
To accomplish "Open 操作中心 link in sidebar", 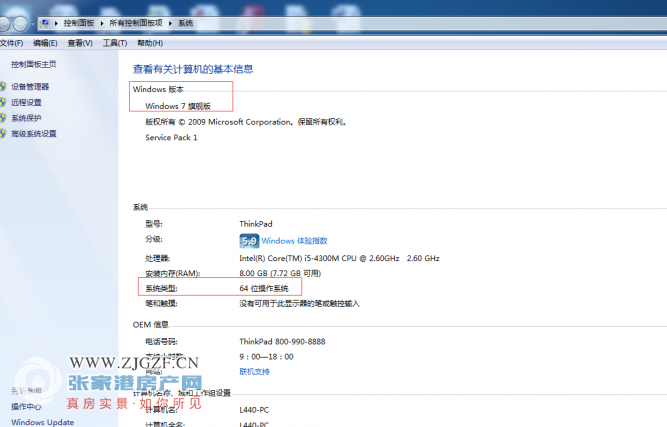I will 26,407.
